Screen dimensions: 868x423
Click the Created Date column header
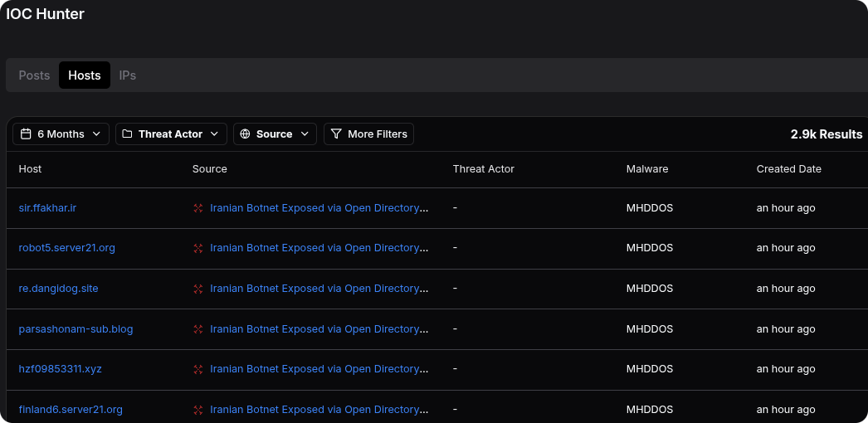[x=789, y=168]
